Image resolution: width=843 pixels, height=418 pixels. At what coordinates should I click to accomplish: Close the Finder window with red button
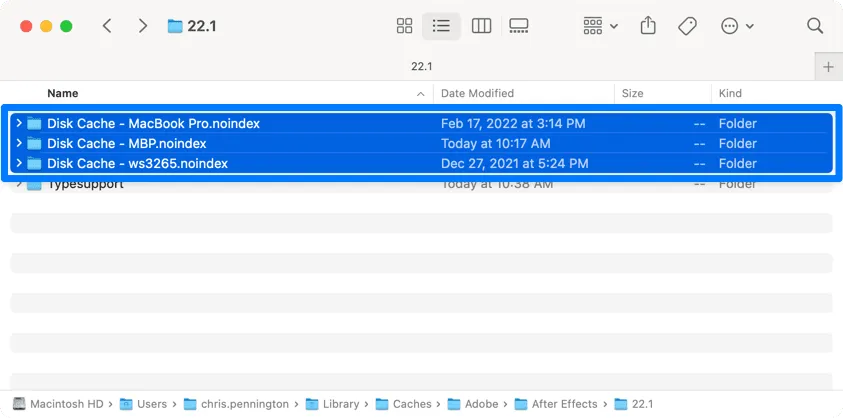pos(26,26)
